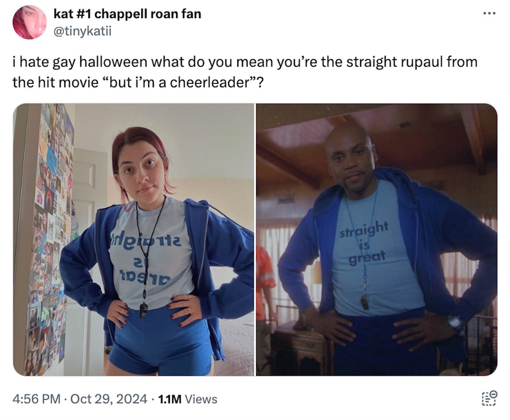
Task: Open the pink-haired profile avatar
Action: pos(30,22)
